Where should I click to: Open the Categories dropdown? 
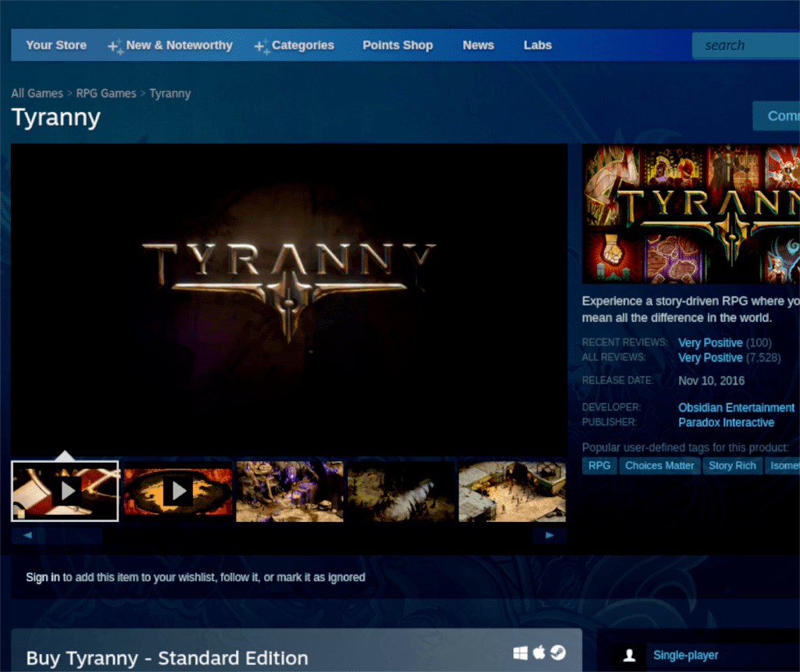pos(302,45)
